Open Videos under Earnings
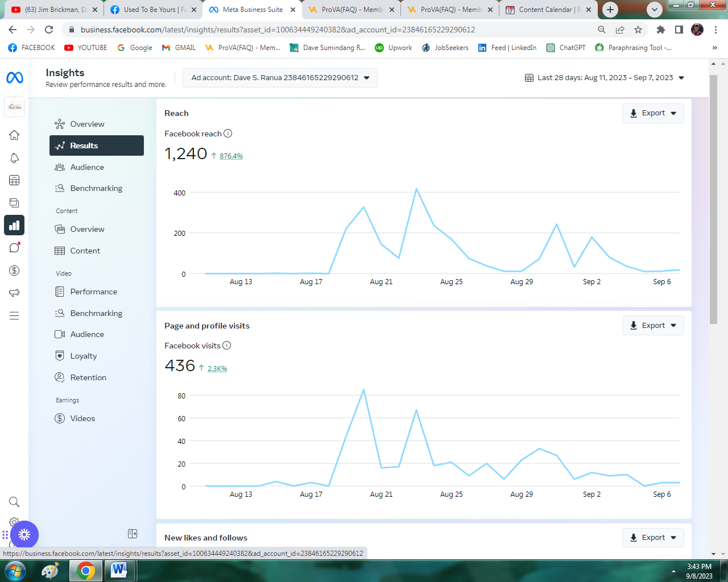This screenshot has width=728, height=582. coord(97,418)
